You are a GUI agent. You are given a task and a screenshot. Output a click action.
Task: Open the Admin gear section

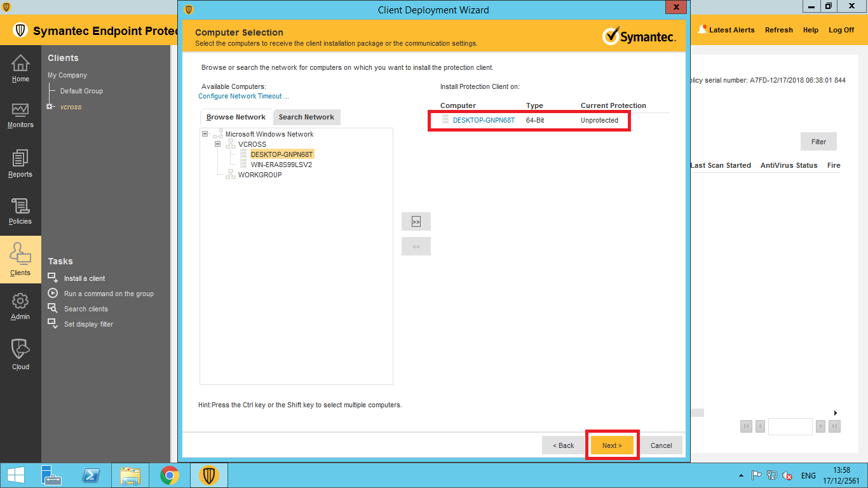(x=20, y=306)
